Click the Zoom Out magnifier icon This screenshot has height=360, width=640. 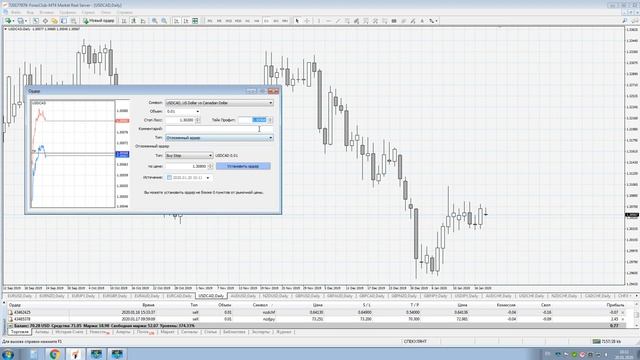tap(164, 21)
